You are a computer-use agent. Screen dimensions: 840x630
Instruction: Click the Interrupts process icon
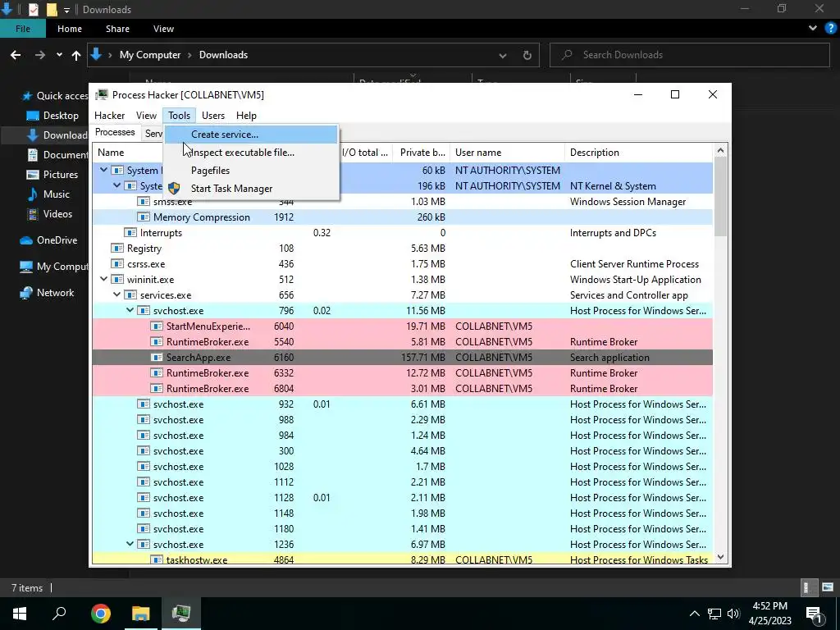point(130,233)
